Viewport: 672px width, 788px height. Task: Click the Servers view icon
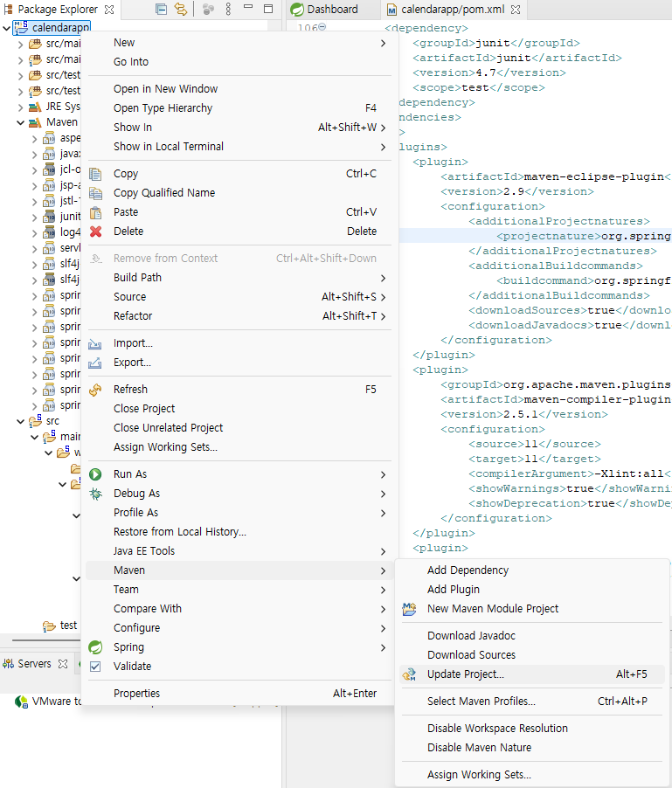[x=9, y=664]
